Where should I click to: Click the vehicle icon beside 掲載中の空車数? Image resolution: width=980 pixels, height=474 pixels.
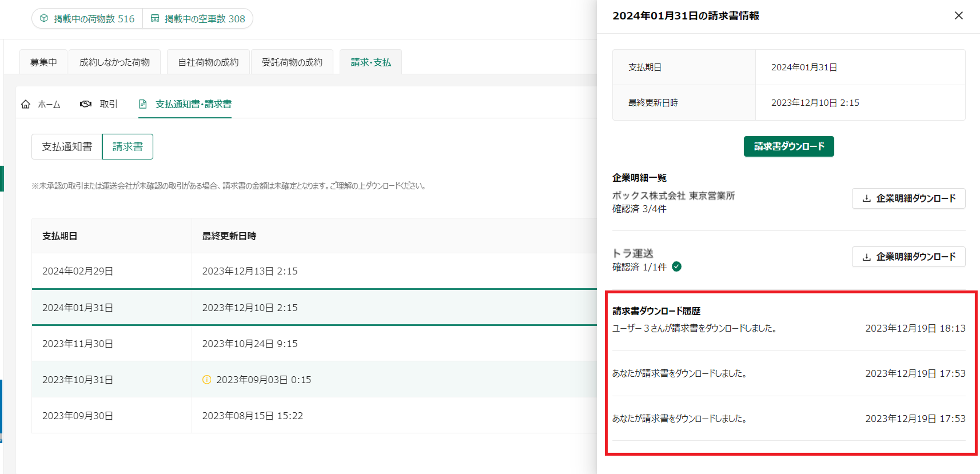point(155,18)
